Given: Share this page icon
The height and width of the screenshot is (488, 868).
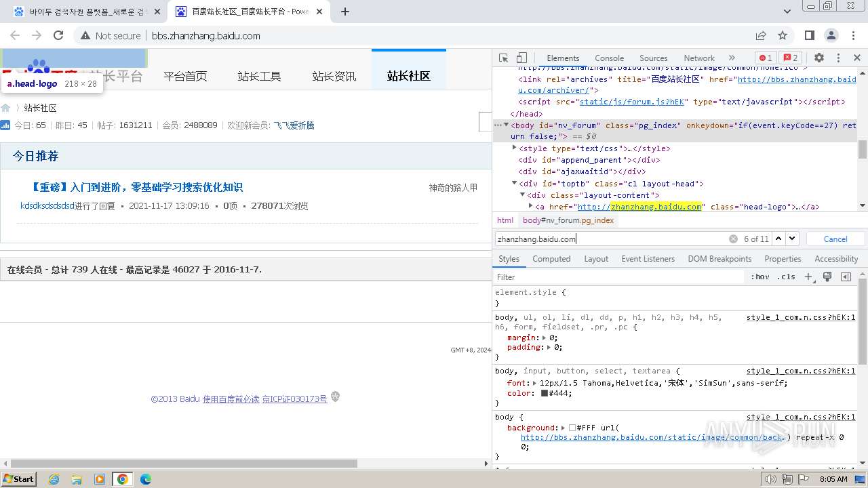Looking at the screenshot, I should [x=761, y=35].
